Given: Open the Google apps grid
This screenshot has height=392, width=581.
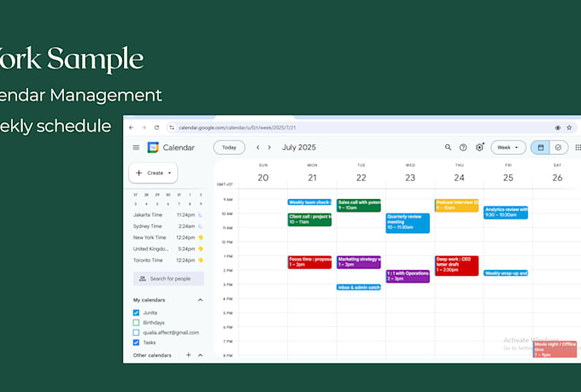Looking at the screenshot, I should click(578, 148).
